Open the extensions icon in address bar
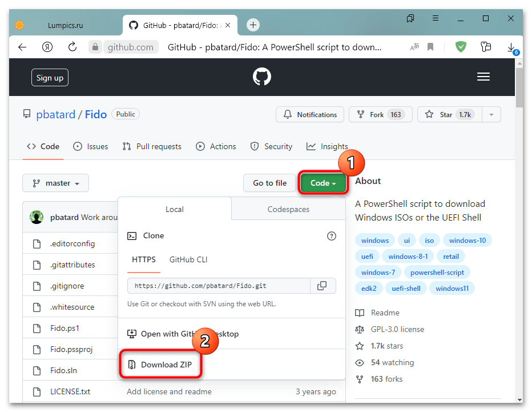The width and height of the screenshot is (532, 412). (x=486, y=47)
